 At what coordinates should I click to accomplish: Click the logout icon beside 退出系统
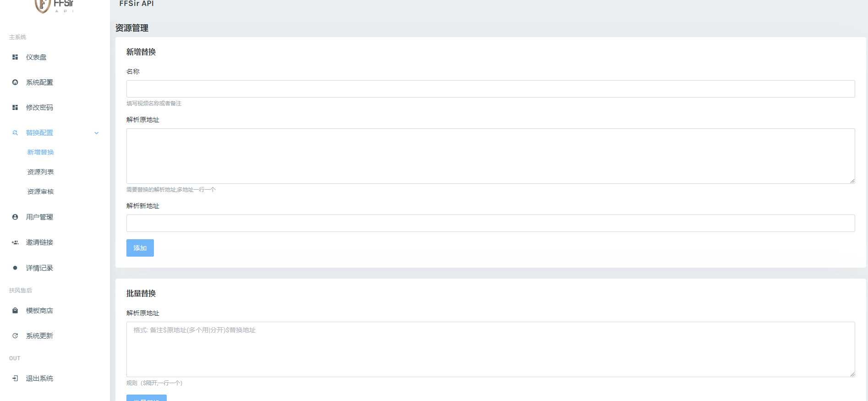pyautogui.click(x=15, y=379)
